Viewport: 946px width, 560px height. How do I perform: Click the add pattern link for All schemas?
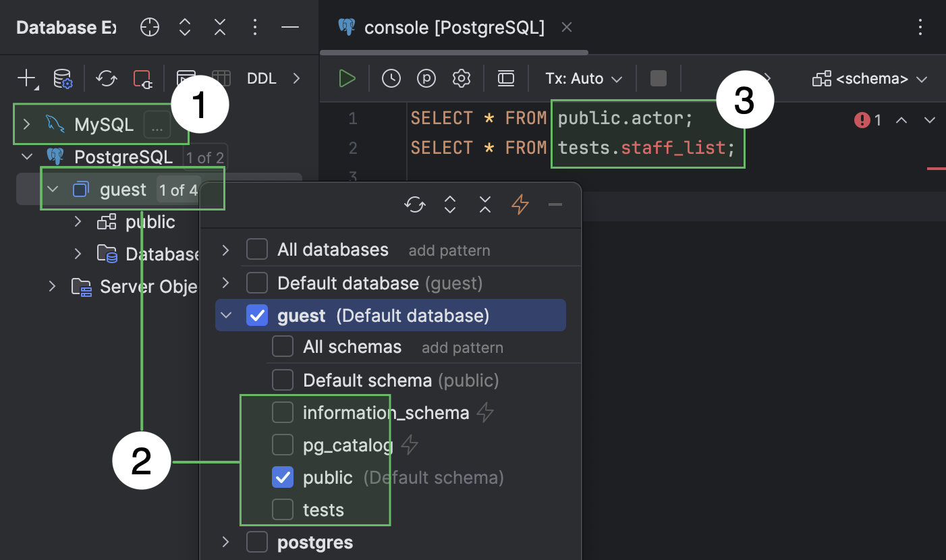(462, 347)
